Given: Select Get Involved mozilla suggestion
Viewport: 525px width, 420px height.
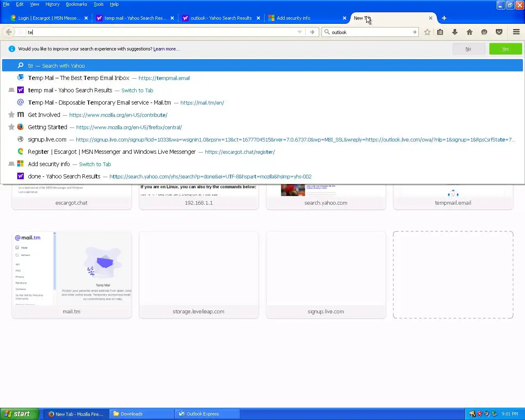Looking at the screenshot, I should [x=262, y=115].
